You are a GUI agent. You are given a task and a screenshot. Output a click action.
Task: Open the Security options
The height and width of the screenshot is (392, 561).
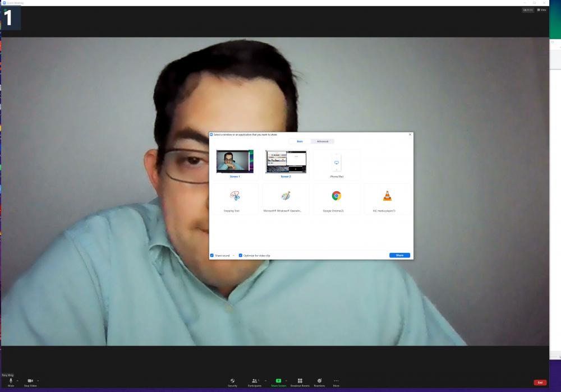tap(233, 383)
